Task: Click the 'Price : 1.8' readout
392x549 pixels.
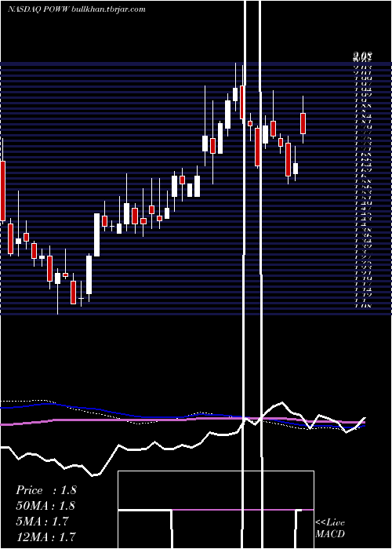Action: coord(45,490)
